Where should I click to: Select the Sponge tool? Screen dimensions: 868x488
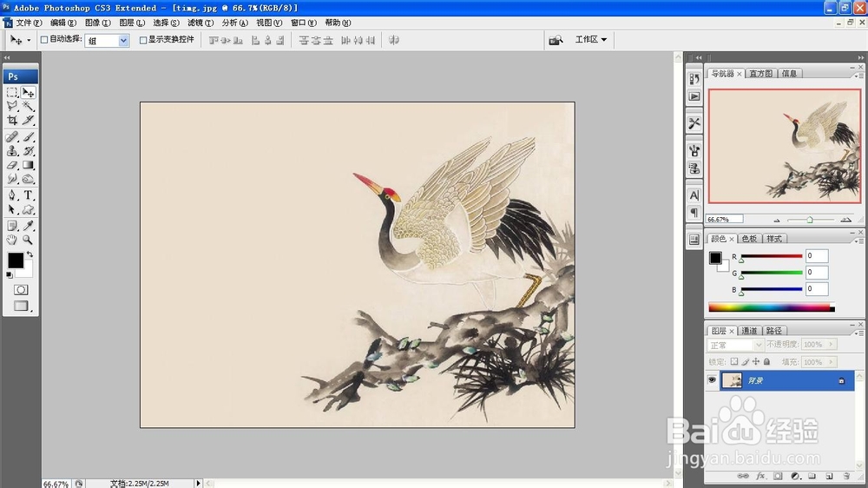29,179
